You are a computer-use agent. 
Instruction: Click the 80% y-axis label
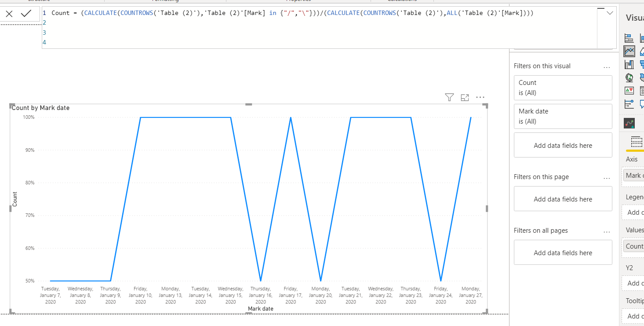pyautogui.click(x=29, y=183)
